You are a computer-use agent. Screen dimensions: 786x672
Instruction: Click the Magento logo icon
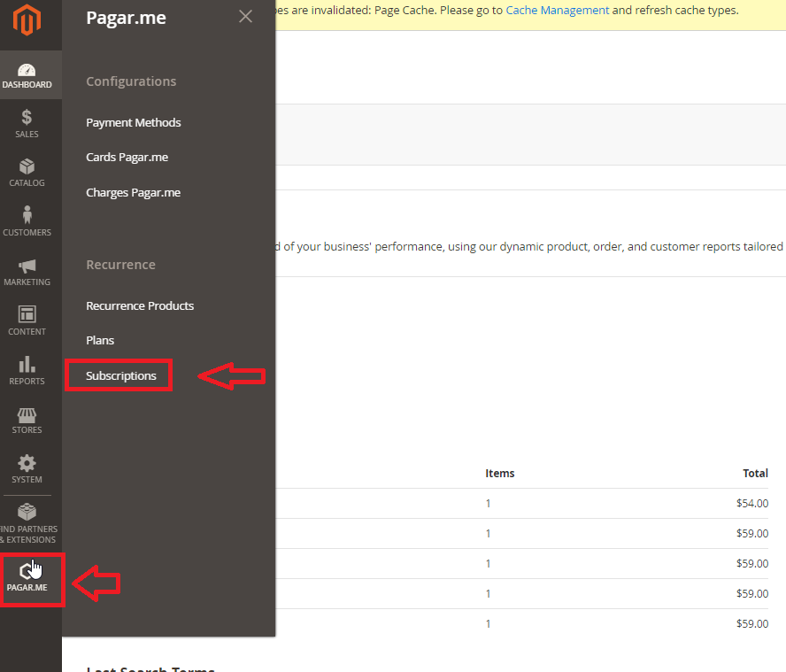[x=27, y=20]
